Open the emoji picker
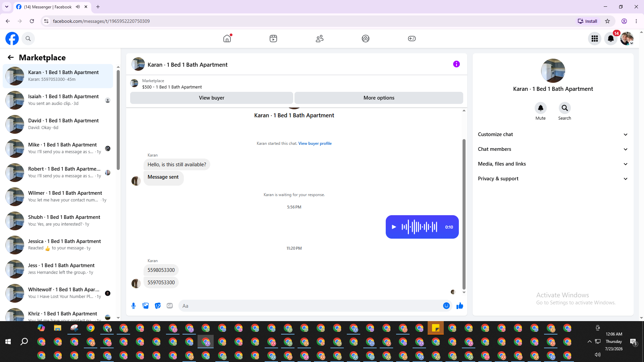The height and width of the screenshot is (362, 644). coord(446,306)
